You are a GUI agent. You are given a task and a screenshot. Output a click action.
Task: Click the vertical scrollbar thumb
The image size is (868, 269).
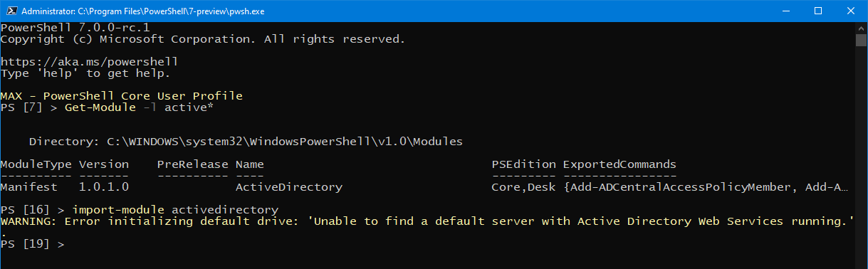(861, 41)
